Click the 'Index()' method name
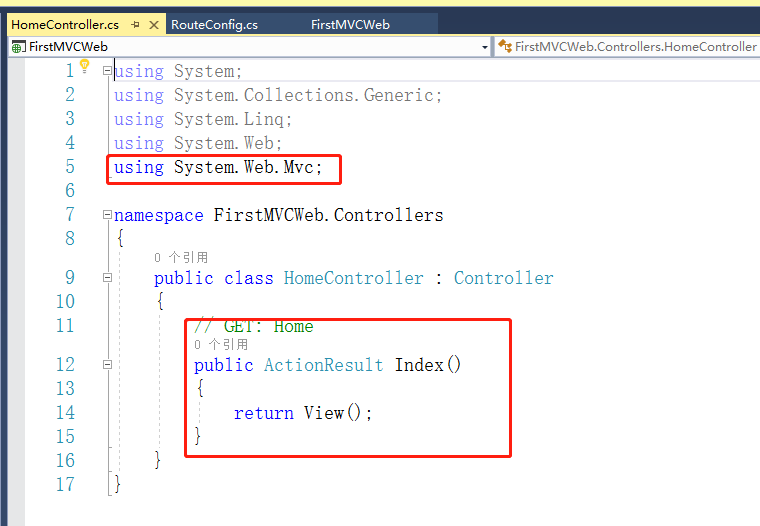This screenshot has width=760, height=526. tap(428, 365)
